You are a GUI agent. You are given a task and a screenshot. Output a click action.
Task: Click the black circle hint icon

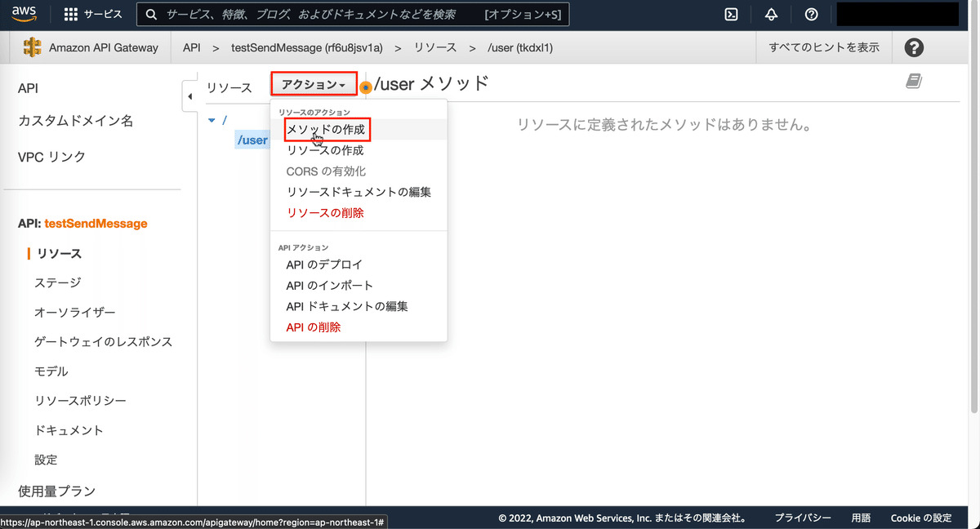914,47
